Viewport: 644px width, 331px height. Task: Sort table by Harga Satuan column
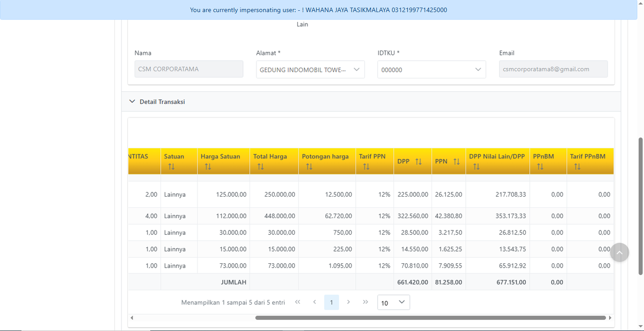click(208, 167)
